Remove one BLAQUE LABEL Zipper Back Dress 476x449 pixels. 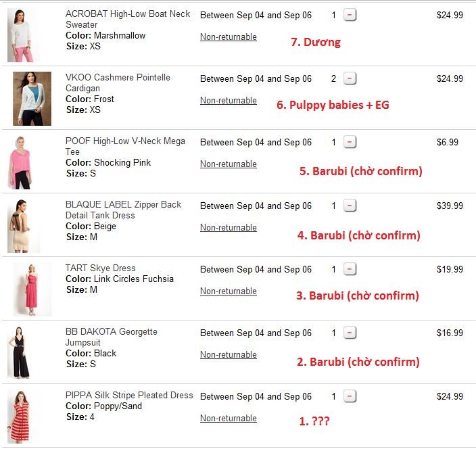(350, 206)
